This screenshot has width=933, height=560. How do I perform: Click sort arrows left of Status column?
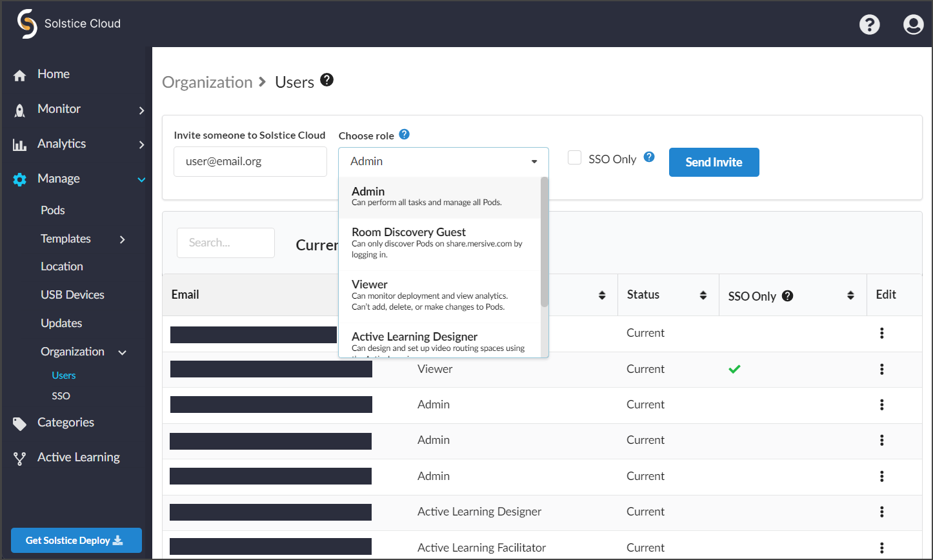click(602, 295)
